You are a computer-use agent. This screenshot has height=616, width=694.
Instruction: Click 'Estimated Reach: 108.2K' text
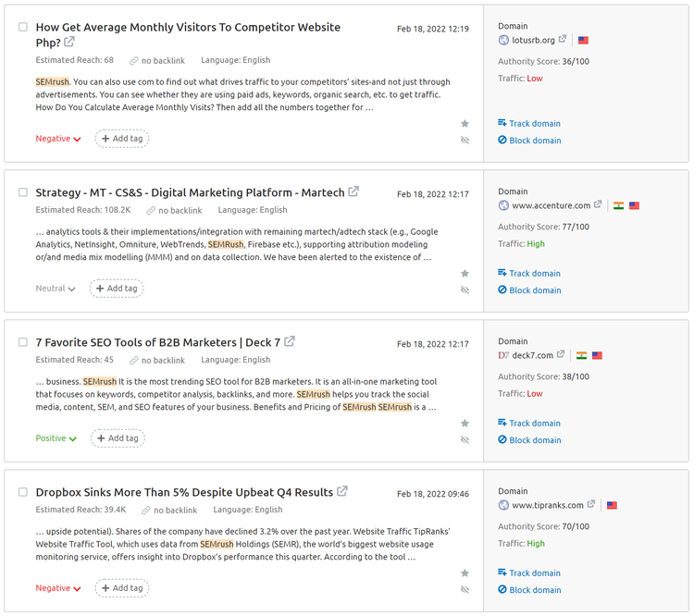point(83,210)
